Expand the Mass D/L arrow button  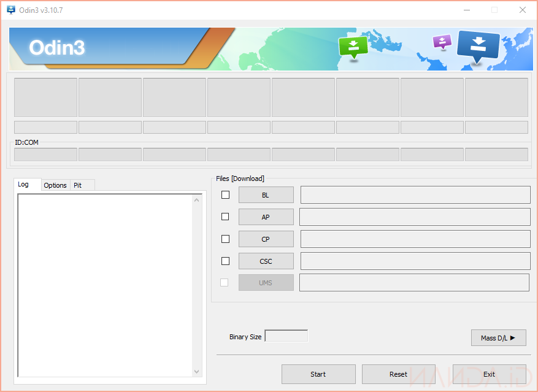(498, 338)
